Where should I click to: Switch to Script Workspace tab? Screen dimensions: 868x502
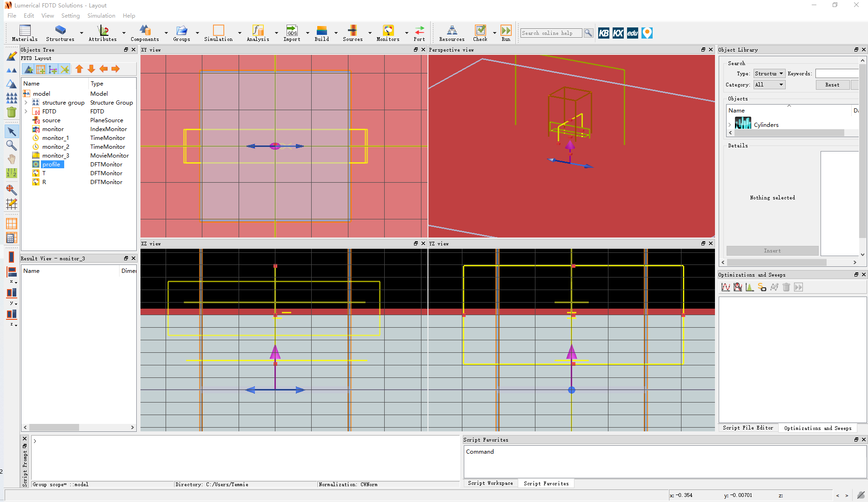coord(490,483)
